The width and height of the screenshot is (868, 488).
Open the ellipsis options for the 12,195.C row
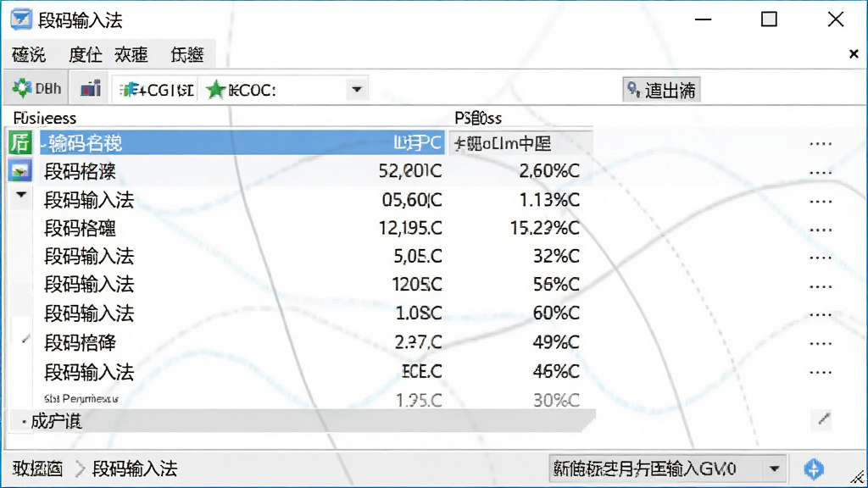(821, 230)
